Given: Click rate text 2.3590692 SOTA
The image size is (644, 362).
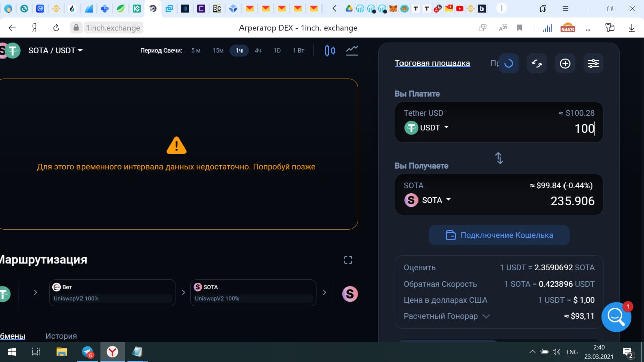Looking at the screenshot, I should 565,268.
